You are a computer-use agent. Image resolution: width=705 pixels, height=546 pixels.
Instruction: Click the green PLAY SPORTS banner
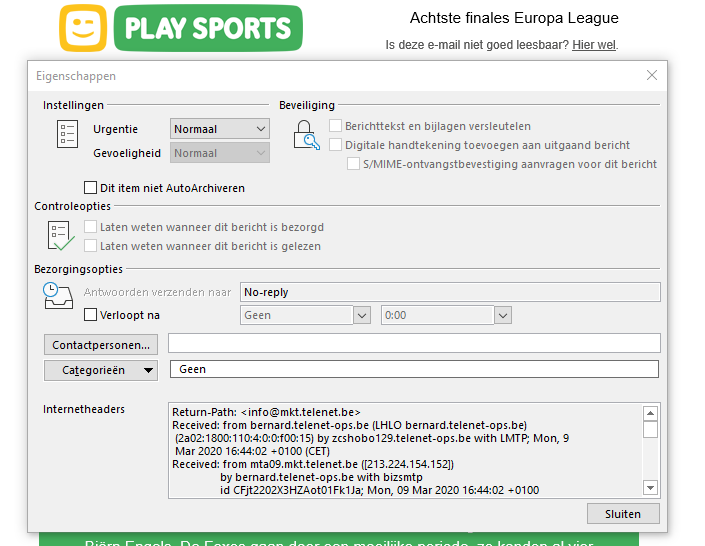coord(207,28)
